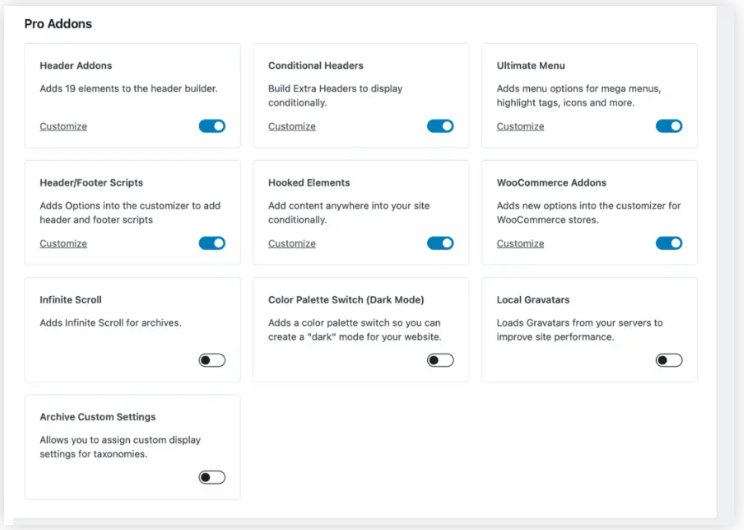Enable the Local Gravatars toggle
Image resolution: width=744 pixels, height=530 pixels.
pyautogui.click(x=669, y=360)
